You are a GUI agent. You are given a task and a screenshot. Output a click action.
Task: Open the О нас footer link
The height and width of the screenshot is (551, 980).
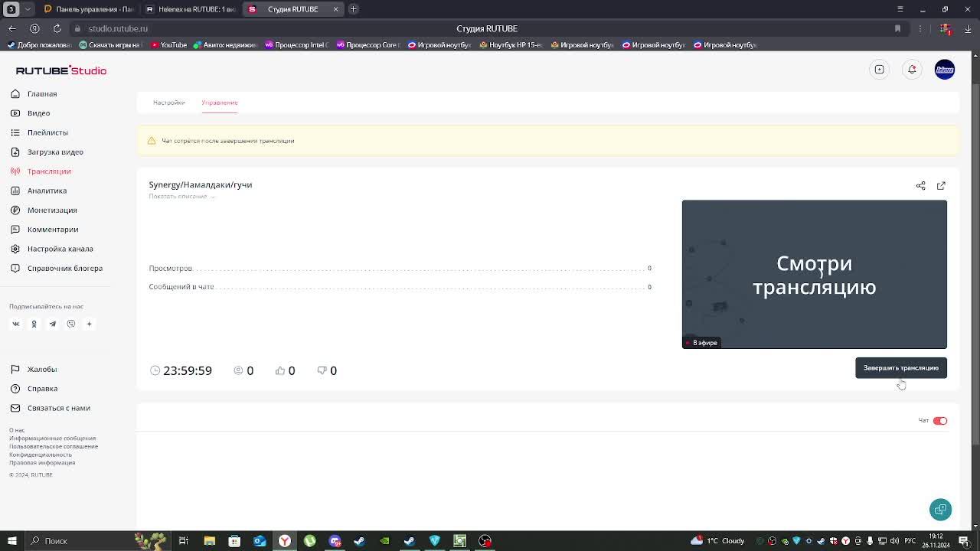17,430
